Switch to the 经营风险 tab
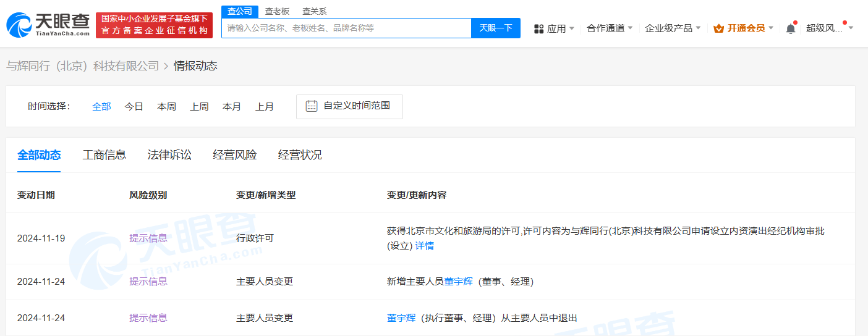The height and width of the screenshot is (336, 868). (x=235, y=155)
